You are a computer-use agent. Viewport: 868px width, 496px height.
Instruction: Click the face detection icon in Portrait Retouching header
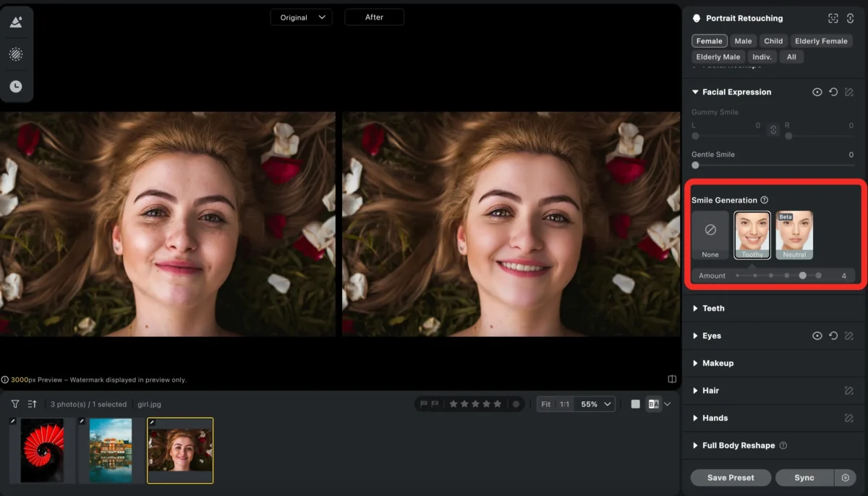(x=833, y=19)
